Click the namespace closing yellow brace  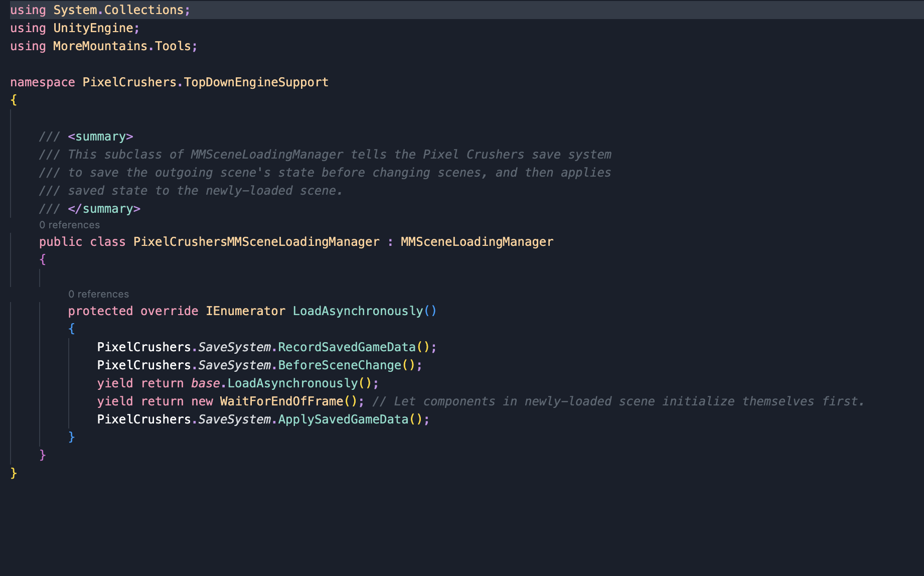(14, 473)
